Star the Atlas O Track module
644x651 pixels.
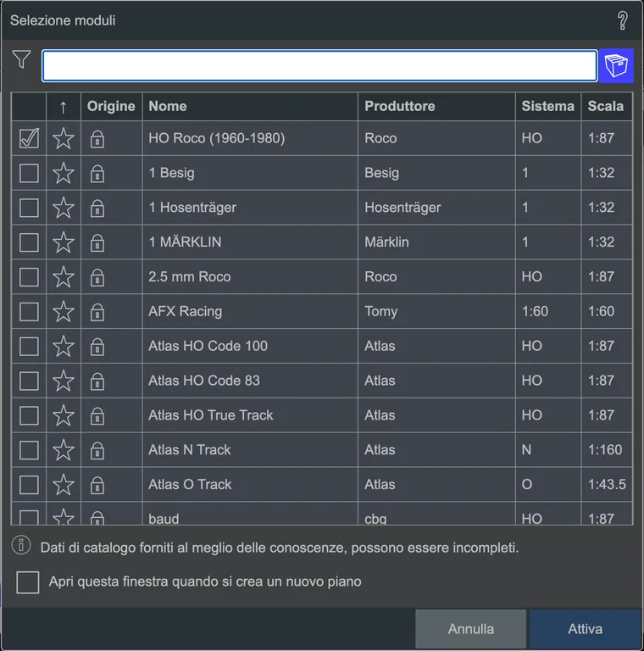tap(63, 485)
